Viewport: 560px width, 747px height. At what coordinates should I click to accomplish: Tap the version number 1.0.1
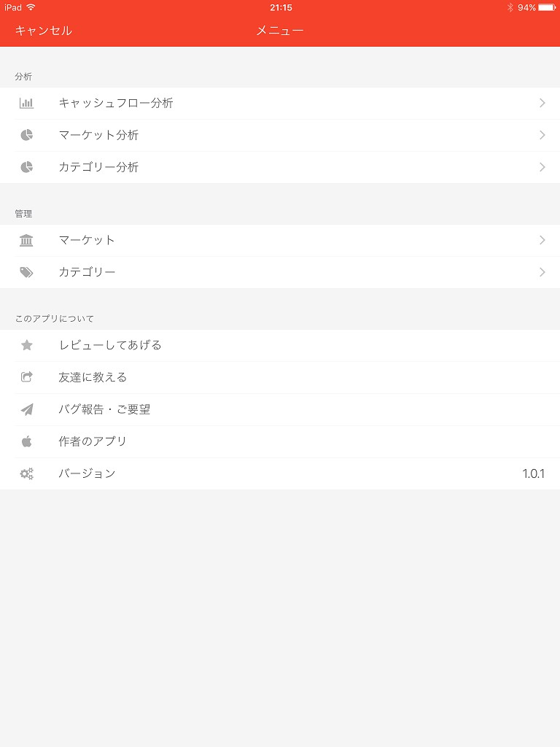(x=533, y=473)
